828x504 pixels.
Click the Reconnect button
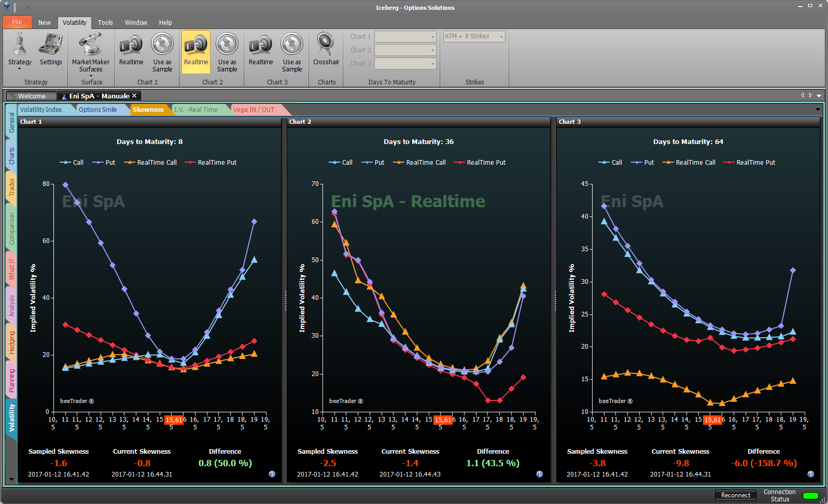click(735, 495)
